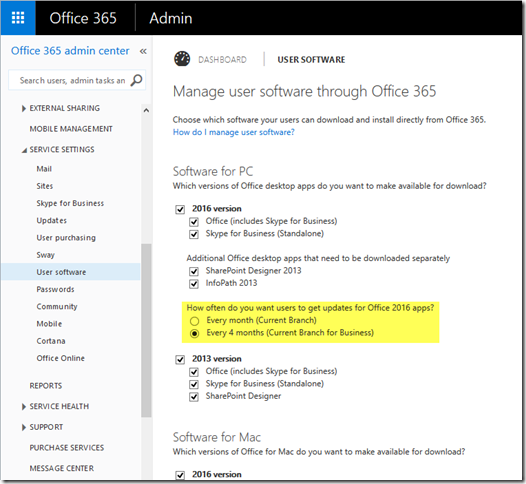
Task: Toggle InfoPath 2013 checkbox
Action: coord(194,284)
